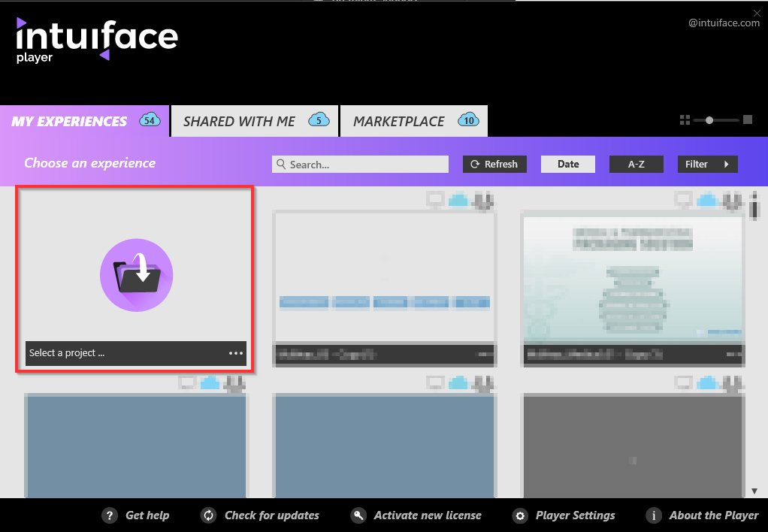Switch to the My Experiences tab
Viewport: 768px width, 532px height.
pyautogui.click(x=84, y=121)
